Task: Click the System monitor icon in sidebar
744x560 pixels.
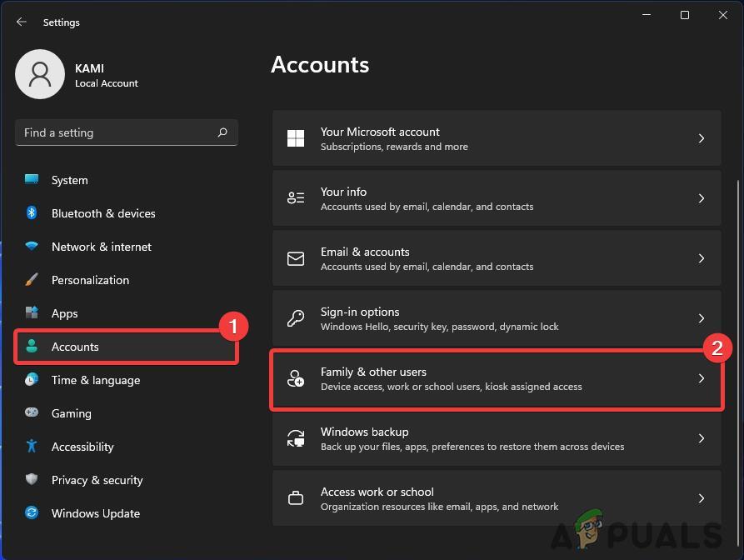Action: (x=32, y=180)
